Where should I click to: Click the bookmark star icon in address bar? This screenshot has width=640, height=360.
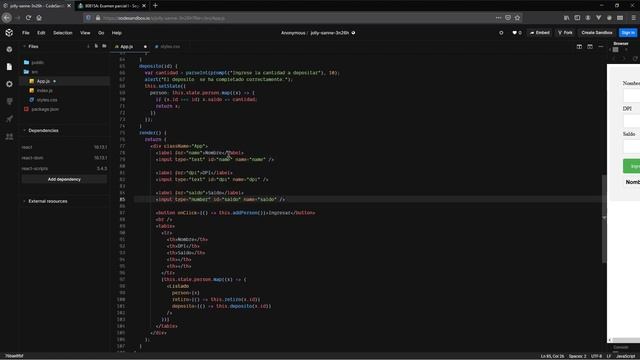pos(517,18)
